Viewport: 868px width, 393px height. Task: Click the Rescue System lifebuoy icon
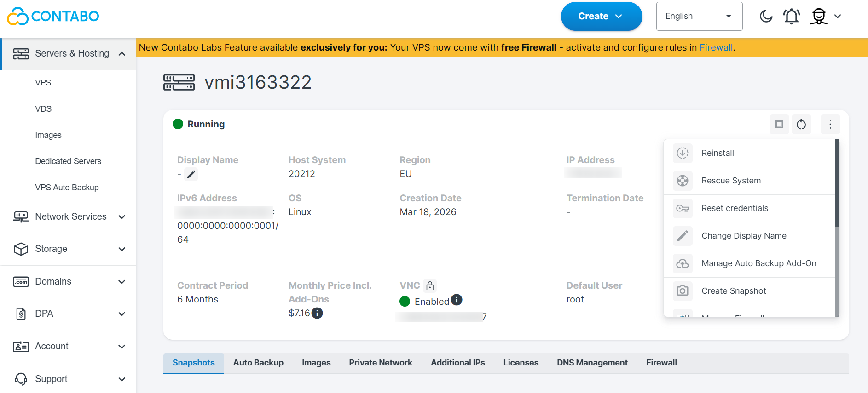[x=683, y=181]
